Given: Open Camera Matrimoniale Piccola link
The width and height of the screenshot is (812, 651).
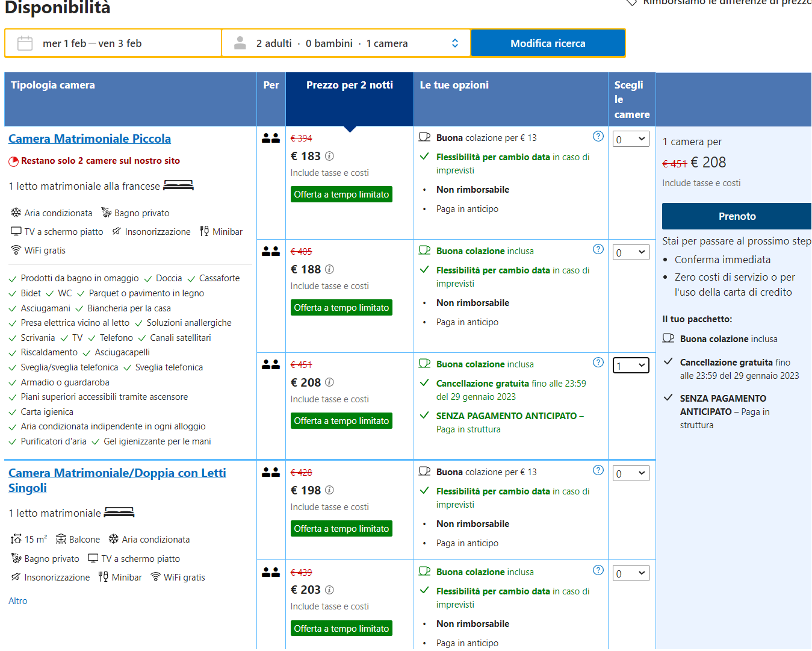Looking at the screenshot, I should point(90,139).
